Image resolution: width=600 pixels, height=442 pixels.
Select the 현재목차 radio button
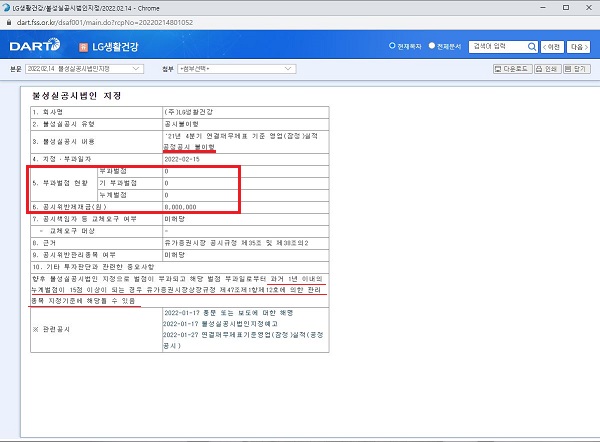[x=391, y=46]
